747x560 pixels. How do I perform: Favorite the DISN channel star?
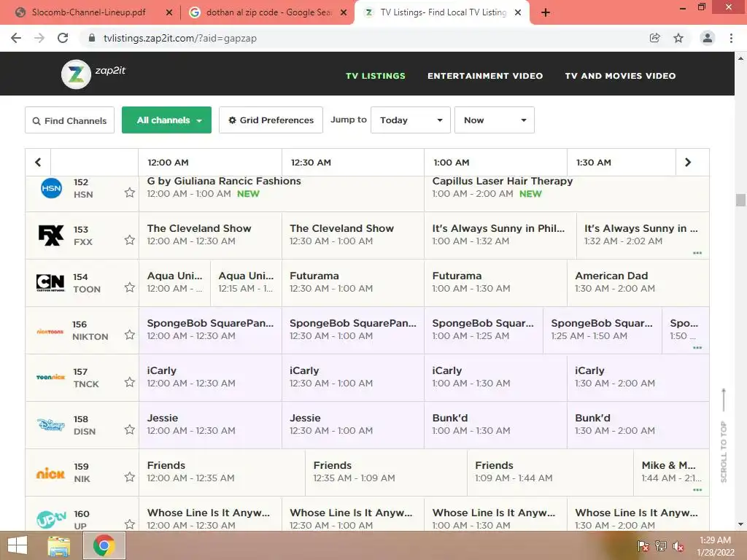[x=130, y=429]
